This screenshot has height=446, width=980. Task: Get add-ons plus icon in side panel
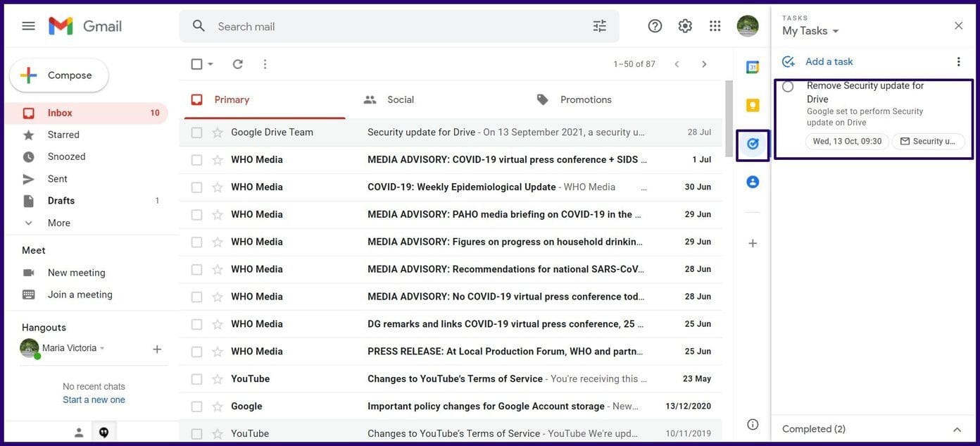pyautogui.click(x=753, y=243)
